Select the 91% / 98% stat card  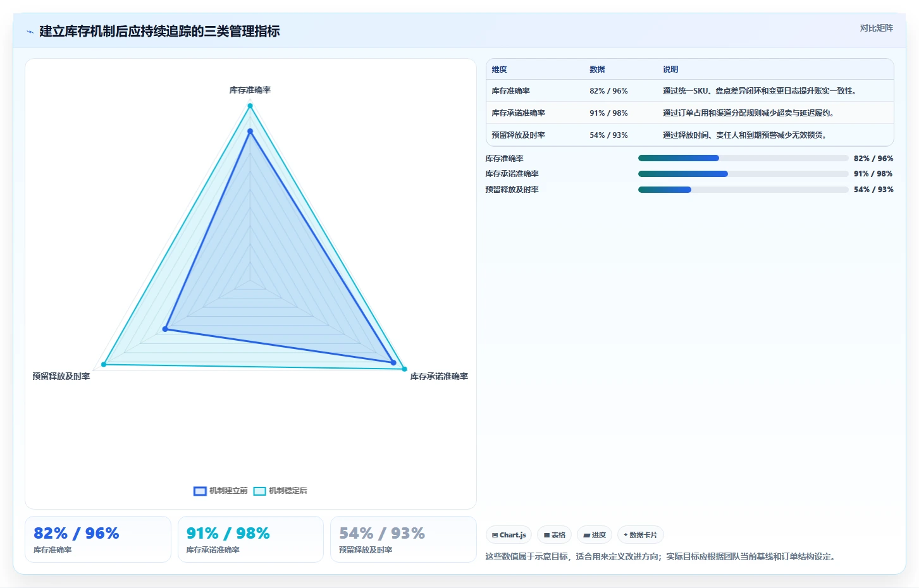click(250, 539)
